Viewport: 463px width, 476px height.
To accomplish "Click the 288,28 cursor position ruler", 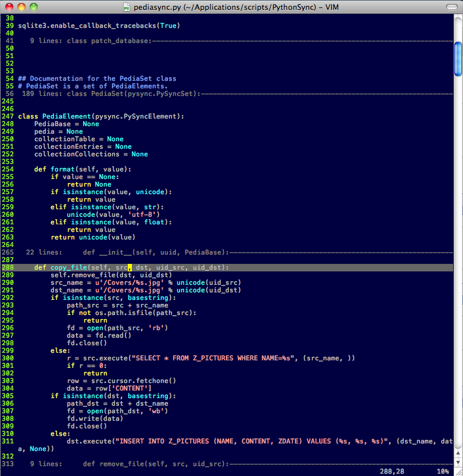I will (392, 471).
